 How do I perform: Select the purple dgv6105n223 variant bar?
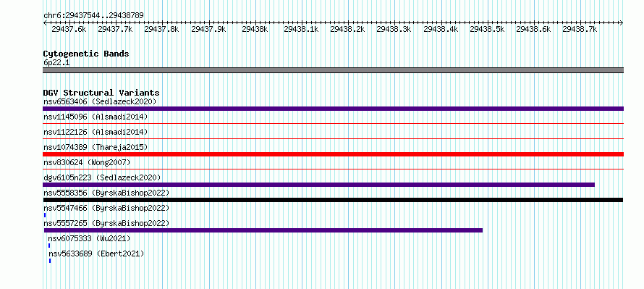(318, 185)
